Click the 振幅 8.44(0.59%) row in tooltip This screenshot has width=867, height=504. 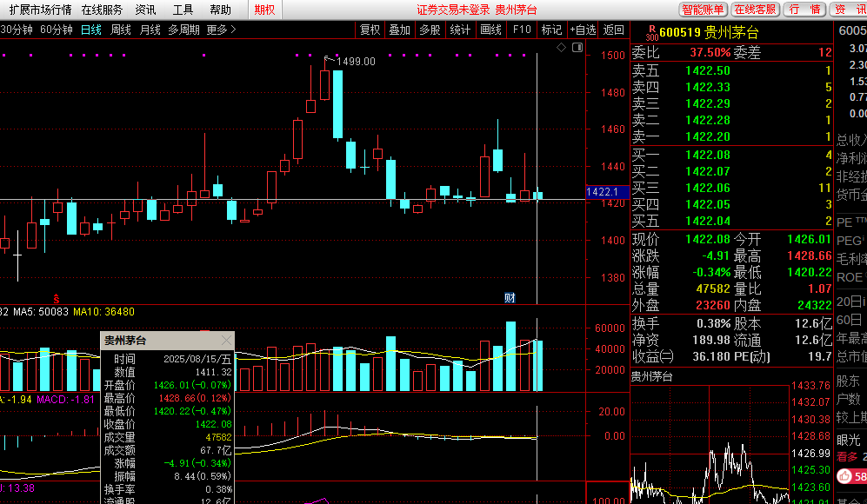168,476
